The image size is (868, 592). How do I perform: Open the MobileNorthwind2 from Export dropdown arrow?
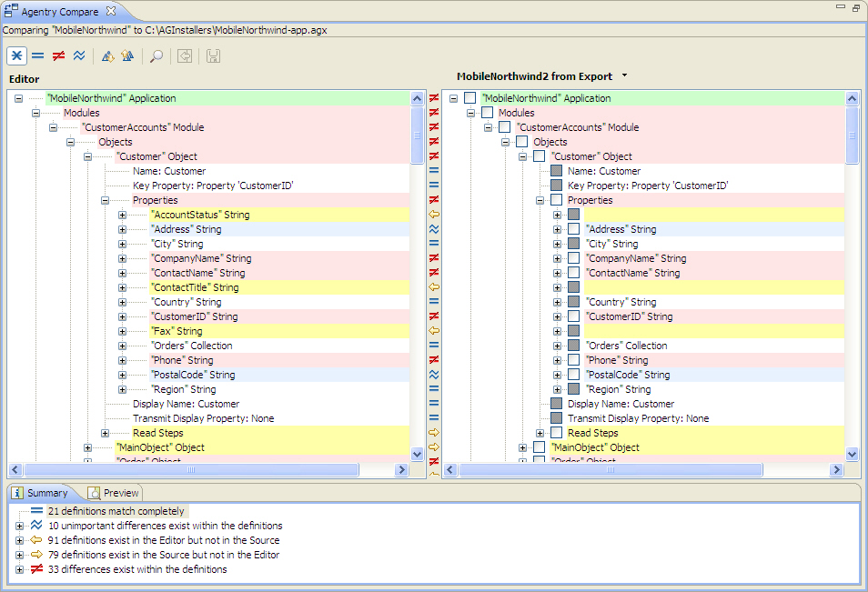click(624, 75)
